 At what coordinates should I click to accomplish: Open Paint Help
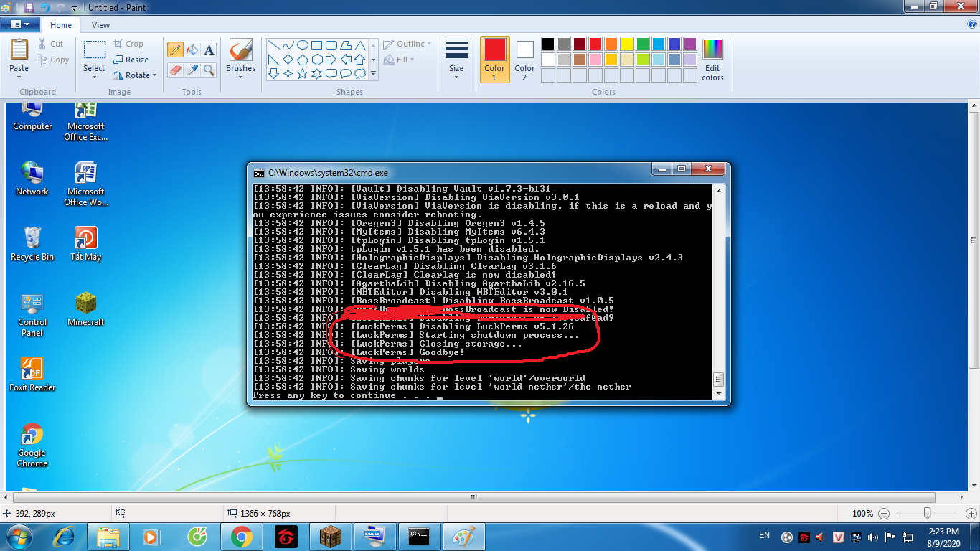tap(972, 24)
